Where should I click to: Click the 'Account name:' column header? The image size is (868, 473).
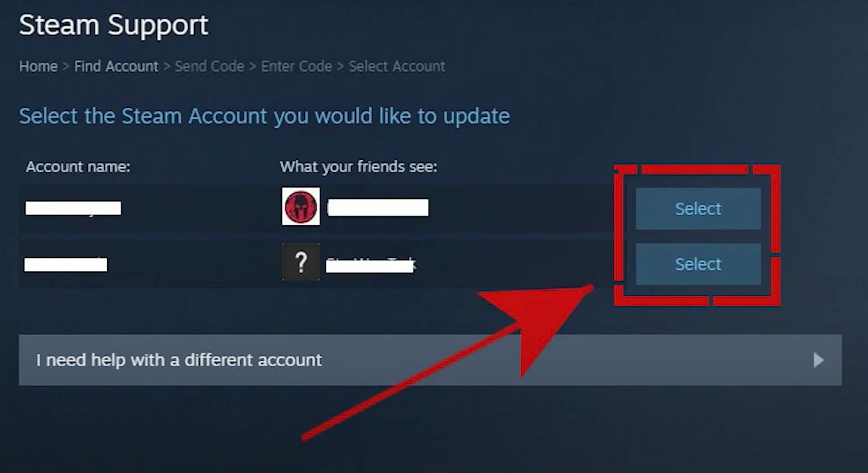[78, 167]
